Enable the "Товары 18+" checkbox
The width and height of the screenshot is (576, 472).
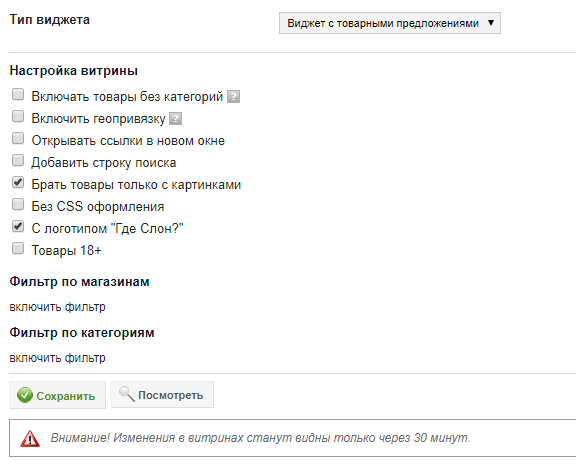coord(18,248)
